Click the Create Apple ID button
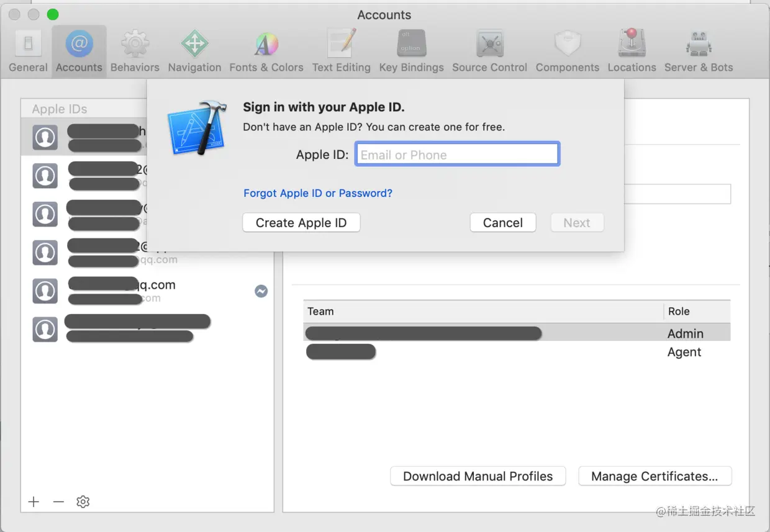The height and width of the screenshot is (532, 770). pos(301,223)
